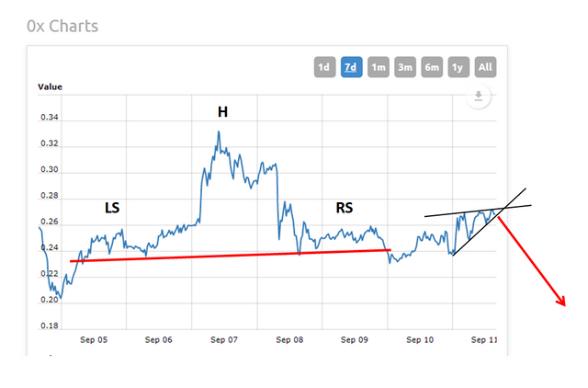Click the Sep 10 date label

pyautogui.click(x=420, y=339)
